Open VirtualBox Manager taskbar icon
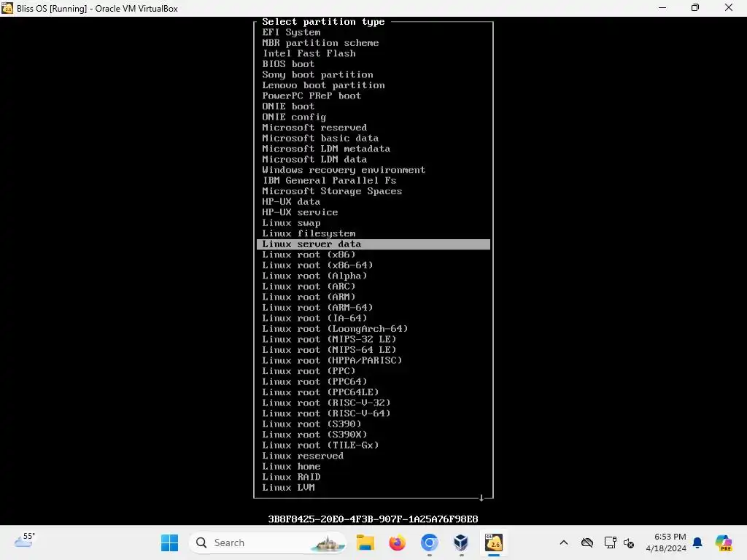The image size is (747, 560). coord(461,542)
